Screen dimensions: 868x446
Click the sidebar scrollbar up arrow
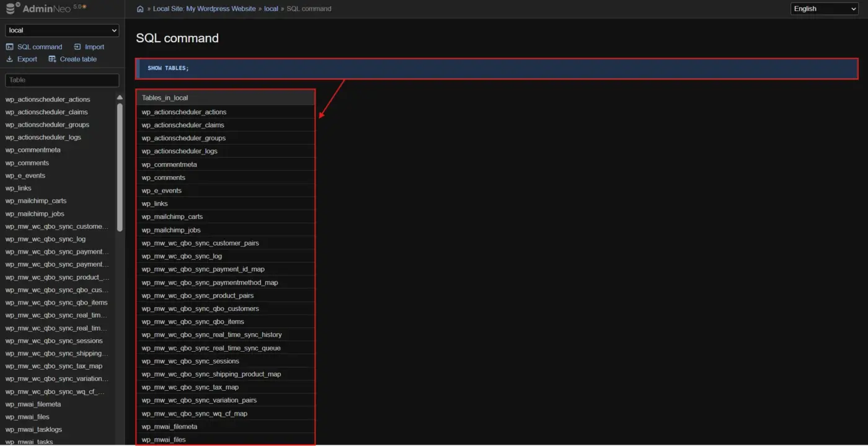(x=120, y=97)
